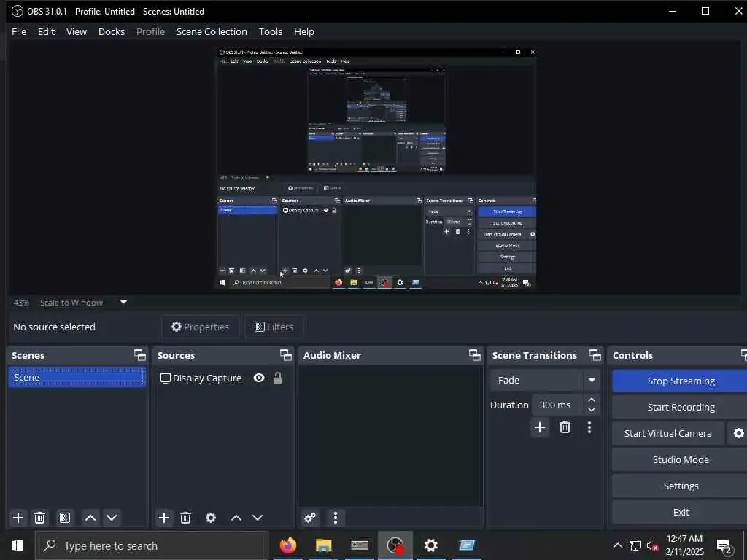Open Windows Settings gear on taskbar
Viewport: 747px width, 560px height.
pos(430,545)
